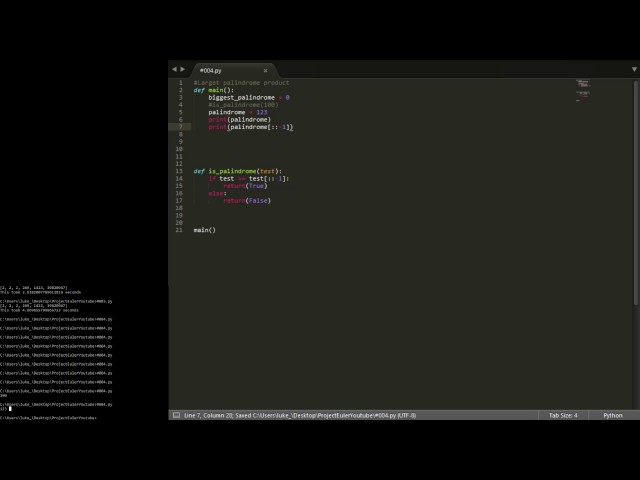Click the return(False) line

point(247,200)
